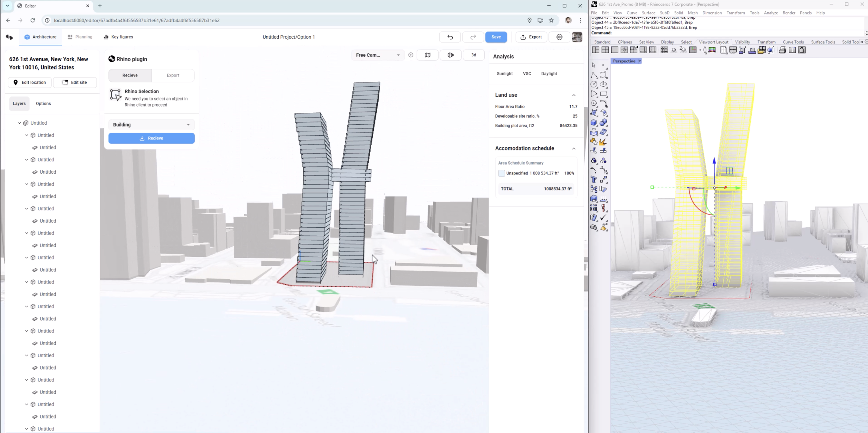
Task: Toggle the 3d view mode button
Action: [474, 55]
